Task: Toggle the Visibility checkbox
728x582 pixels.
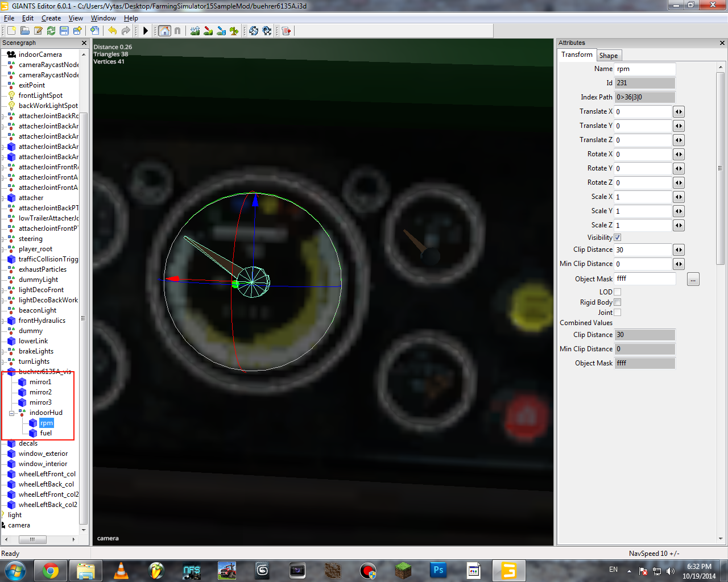Action: 618,238
